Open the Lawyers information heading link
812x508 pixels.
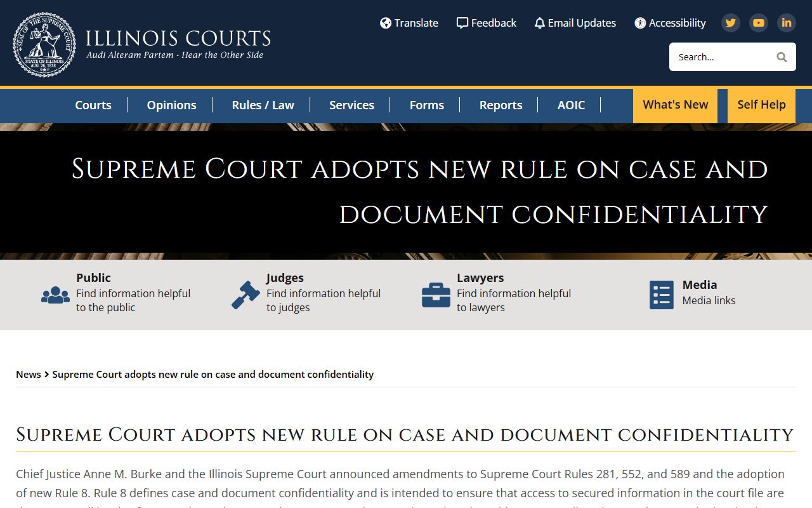(480, 277)
